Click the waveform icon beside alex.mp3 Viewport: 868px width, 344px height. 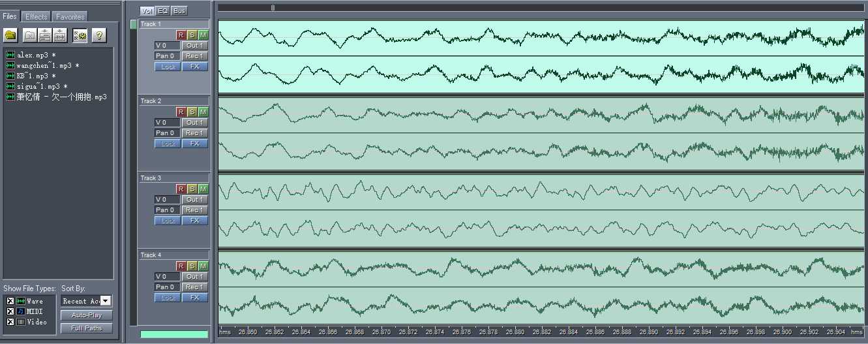[x=10, y=55]
